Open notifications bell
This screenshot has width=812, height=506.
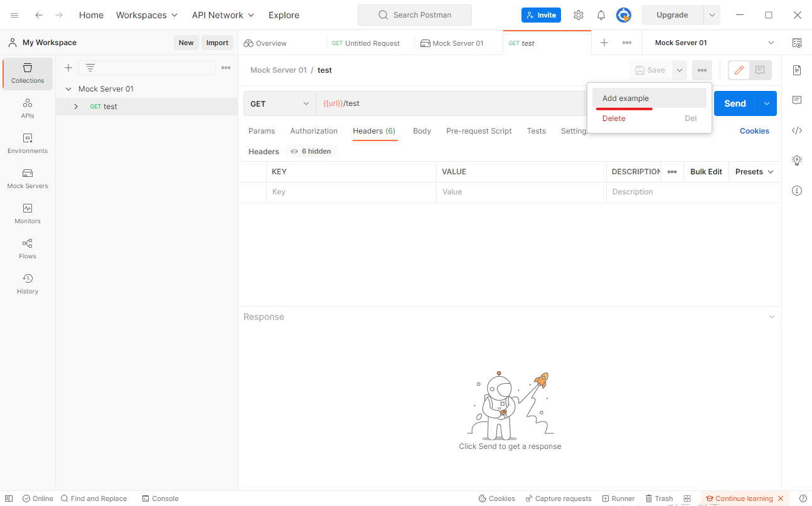pos(601,15)
